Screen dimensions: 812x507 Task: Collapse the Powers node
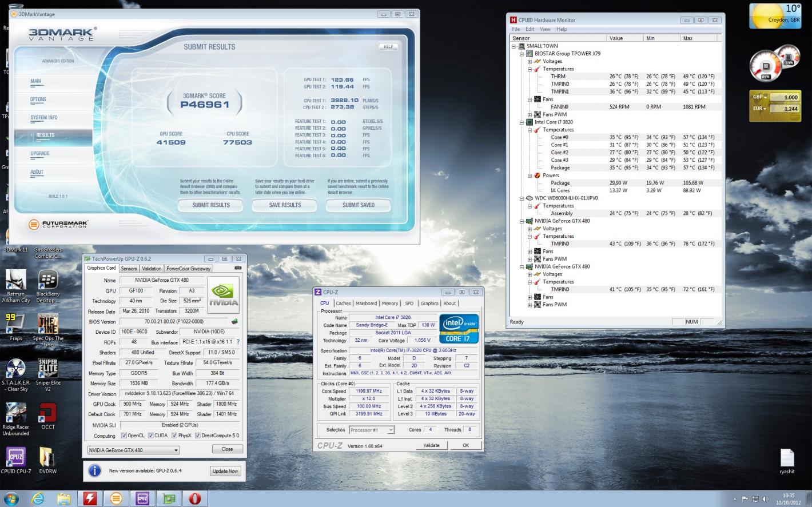click(x=530, y=175)
